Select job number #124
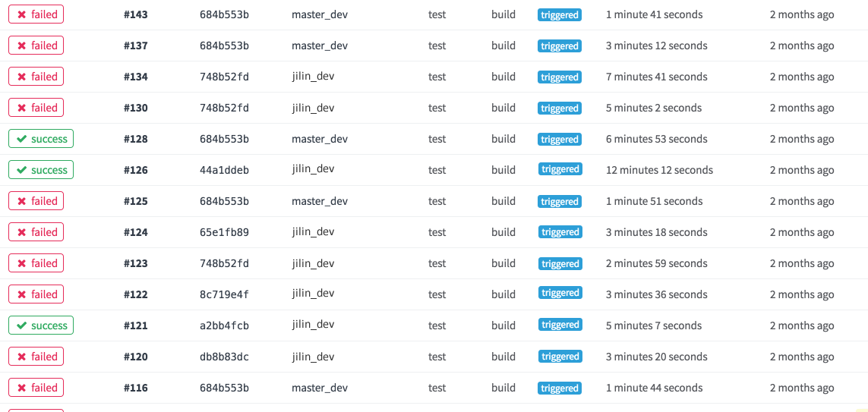The image size is (868, 412). [136, 232]
